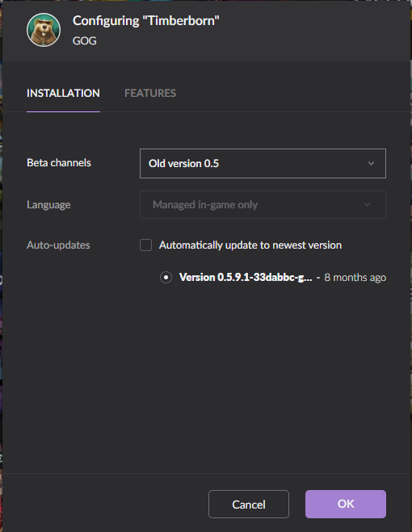Screen dimensions: 412x532
Task: Click the 'Configuring "Timberborn"' title text
Action: tap(145, 21)
